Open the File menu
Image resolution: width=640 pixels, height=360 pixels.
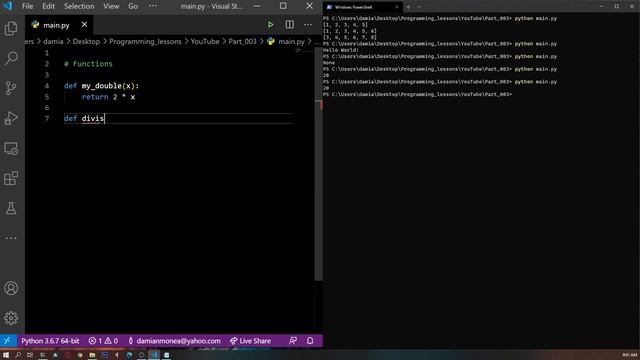tap(28, 6)
